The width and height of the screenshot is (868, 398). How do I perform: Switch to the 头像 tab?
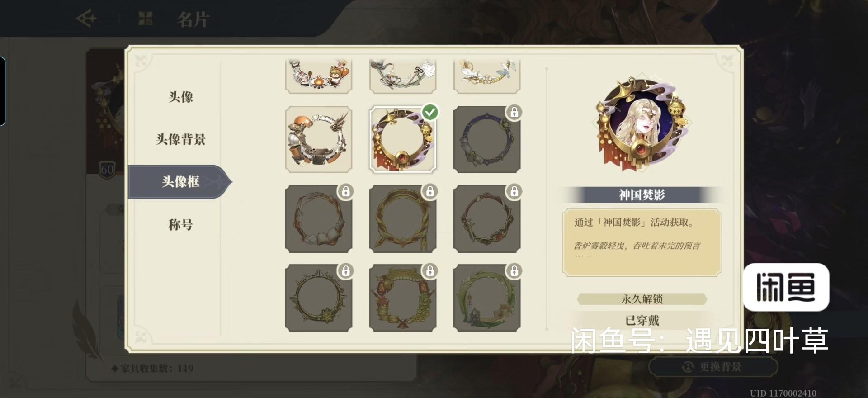[180, 97]
